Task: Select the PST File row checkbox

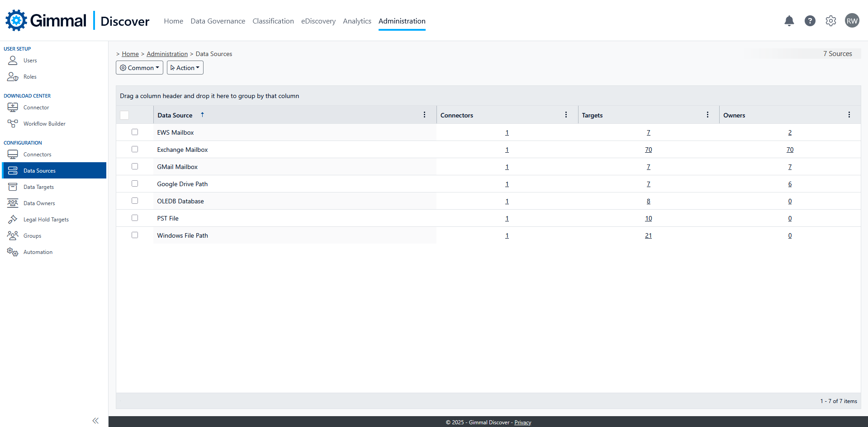Action: click(135, 218)
